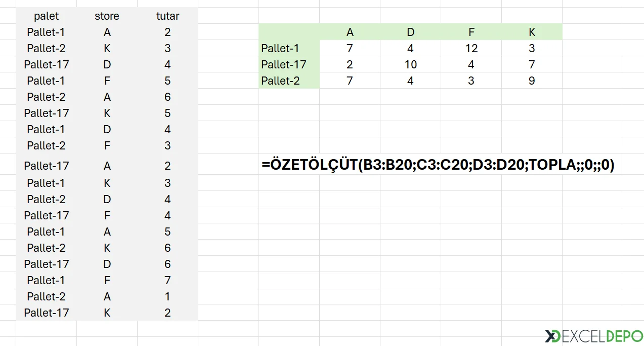This screenshot has height=346, width=644.
Task: Click the 'palet' column header cell
Action: pos(46,16)
